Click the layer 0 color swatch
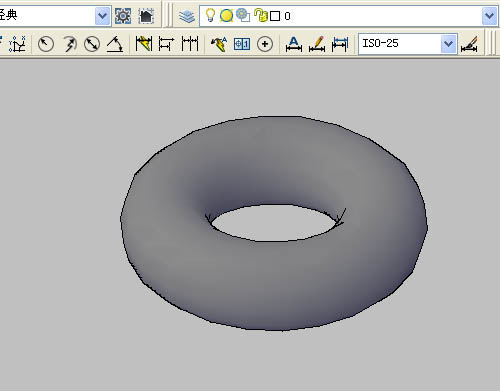 pos(275,16)
